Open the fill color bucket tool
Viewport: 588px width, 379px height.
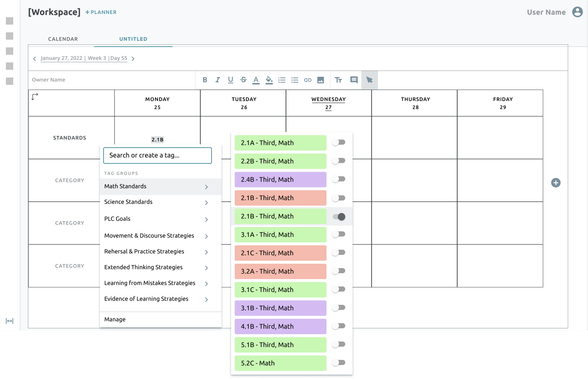269,80
